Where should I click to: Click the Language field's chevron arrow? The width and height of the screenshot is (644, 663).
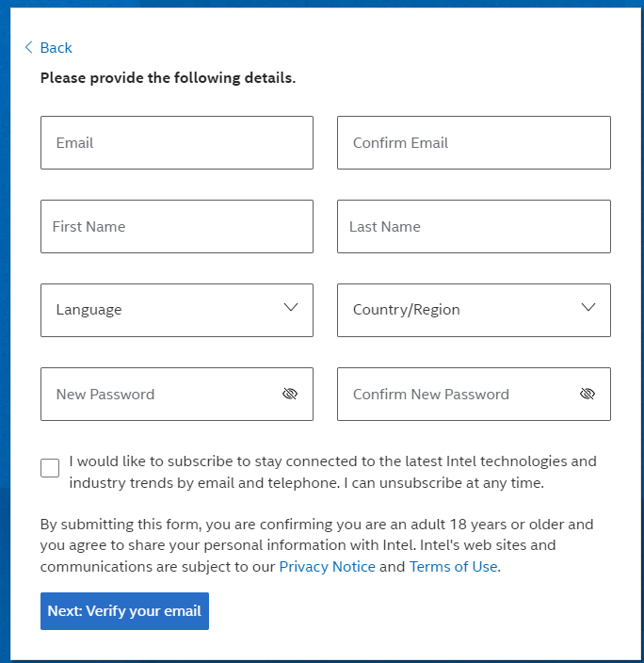point(291,308)
